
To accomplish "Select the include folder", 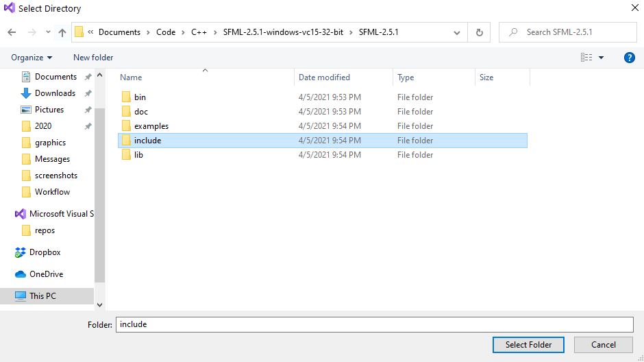I will coord(323,140).
